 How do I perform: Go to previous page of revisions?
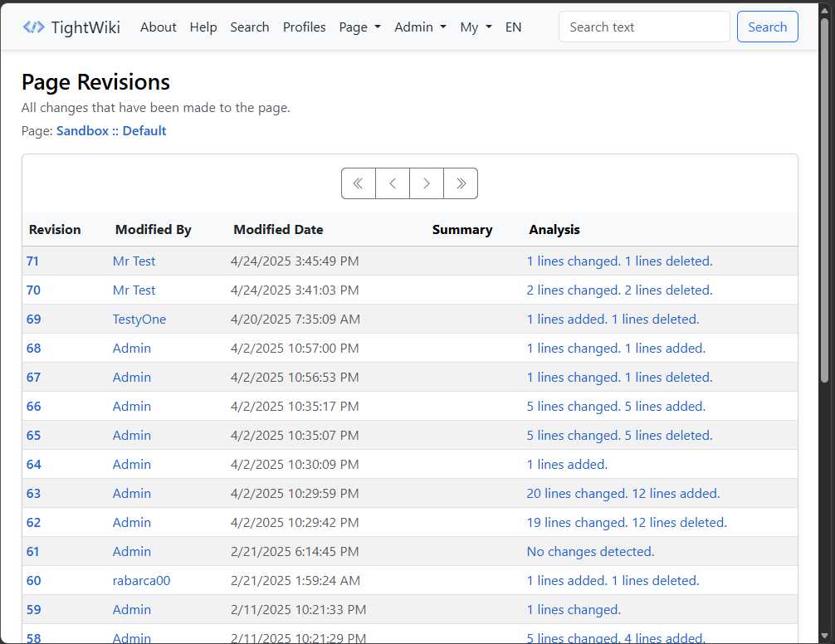tap(393, 183)
